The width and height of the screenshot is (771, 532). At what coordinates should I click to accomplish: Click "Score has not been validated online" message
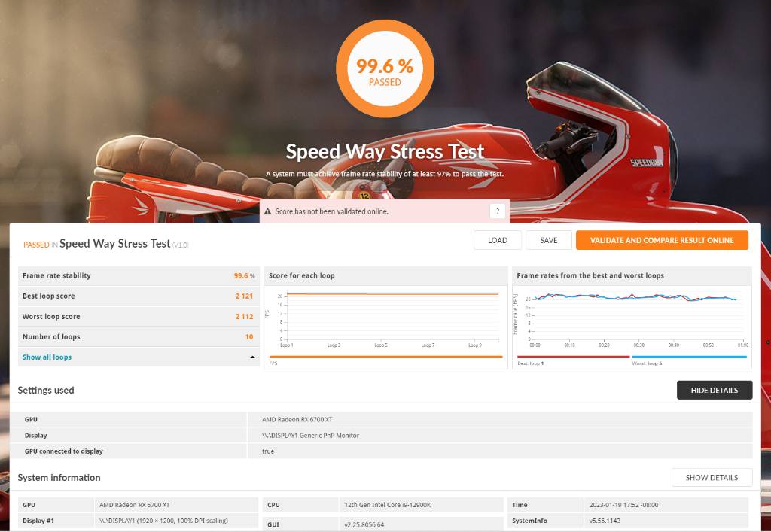point(331,211)
